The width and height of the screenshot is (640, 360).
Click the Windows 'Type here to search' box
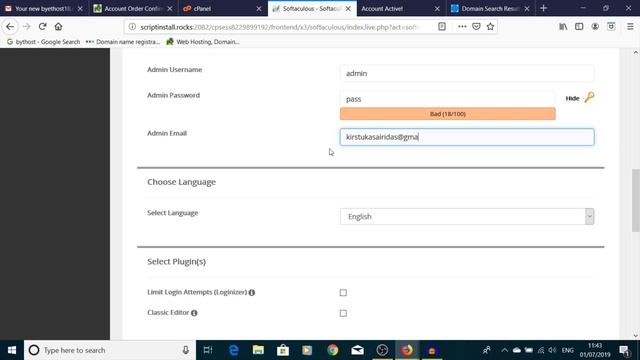[x=110, y=350]
